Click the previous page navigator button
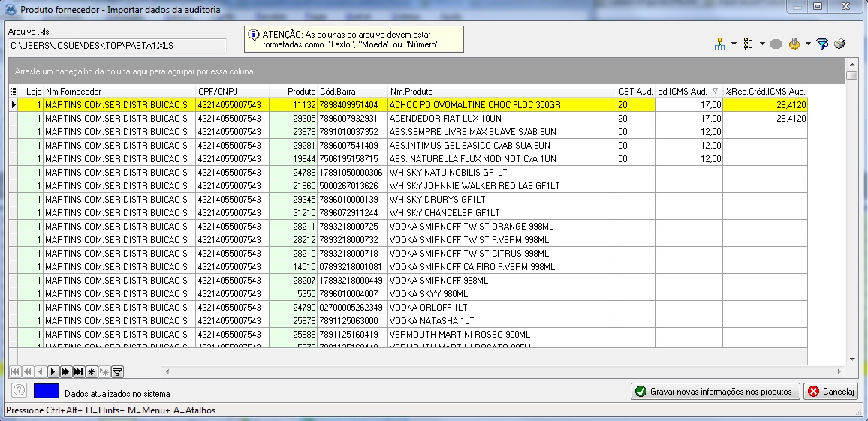Viewport: 868px width, 421px height. click(x=27, y=371)
